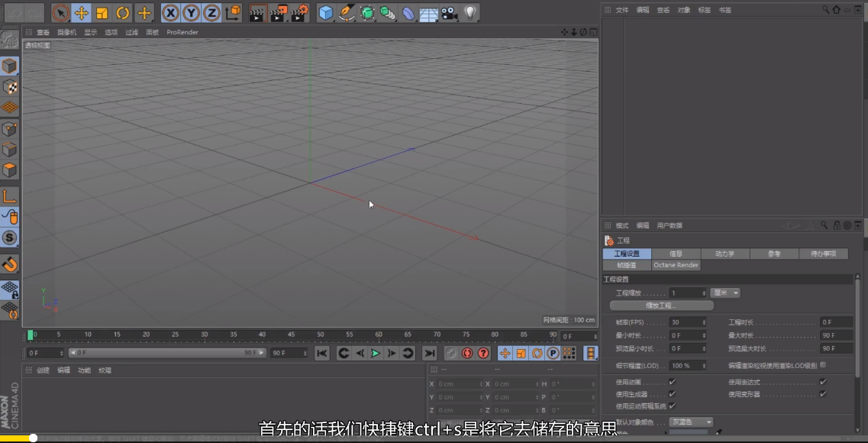
Task: Render the active view clapperboard icon
Action: point(257,12)
